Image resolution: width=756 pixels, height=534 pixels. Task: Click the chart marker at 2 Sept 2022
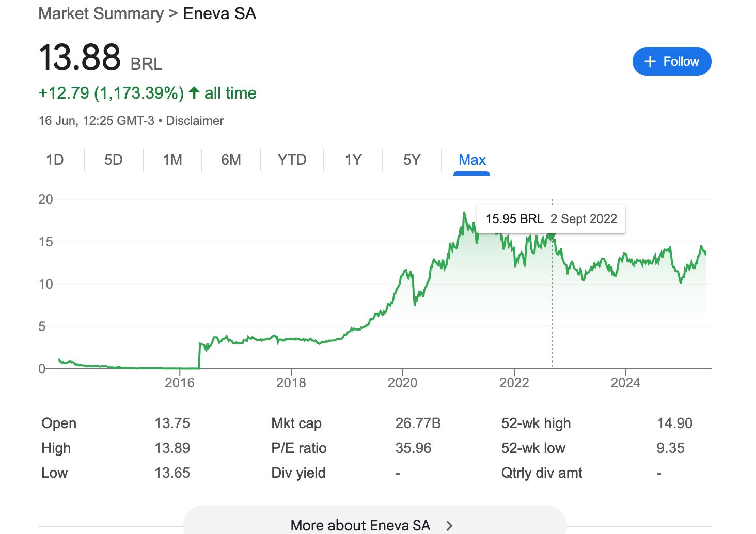tap(552, 237)
